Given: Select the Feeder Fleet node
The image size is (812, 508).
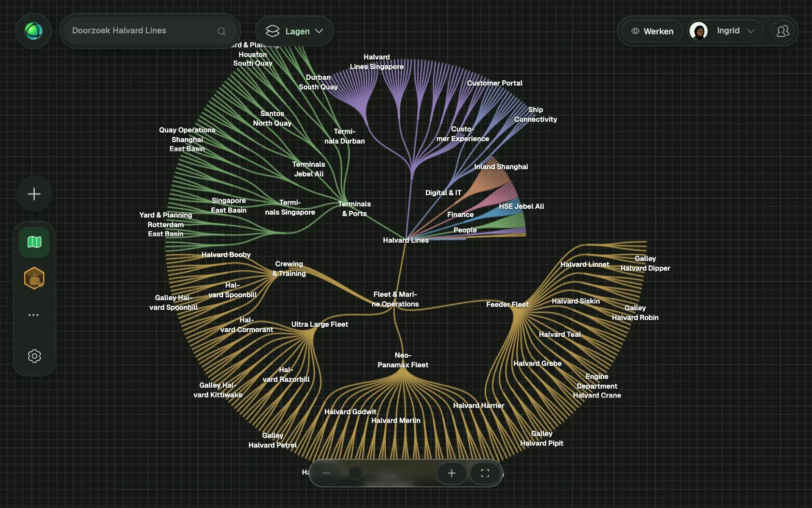Looking at the screenshot, I should (507, 305).
